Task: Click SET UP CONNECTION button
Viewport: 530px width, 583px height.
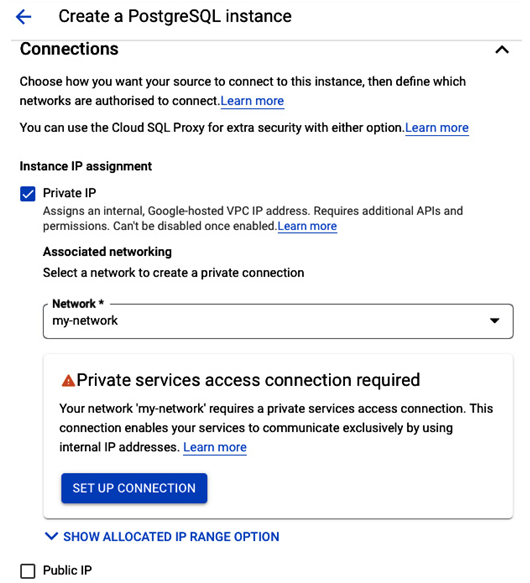Action: click(x=134, y=488)
